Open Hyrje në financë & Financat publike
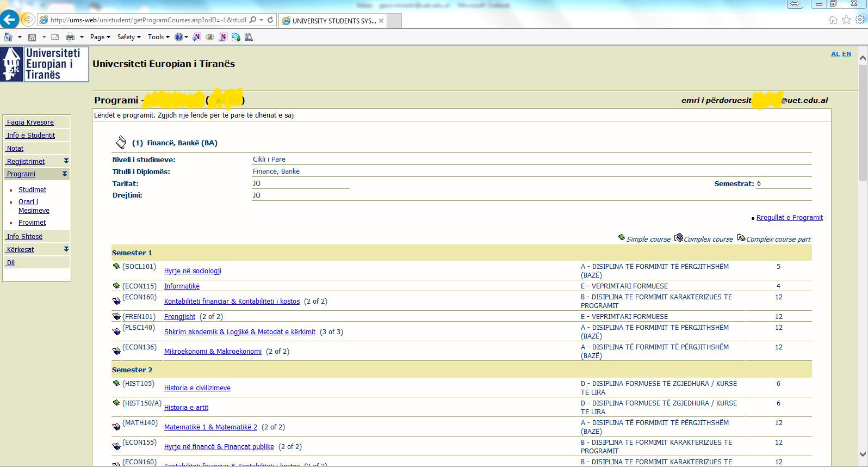Image resolution: width=868 pixels, height=467 pixels. (x=219, y=447)
